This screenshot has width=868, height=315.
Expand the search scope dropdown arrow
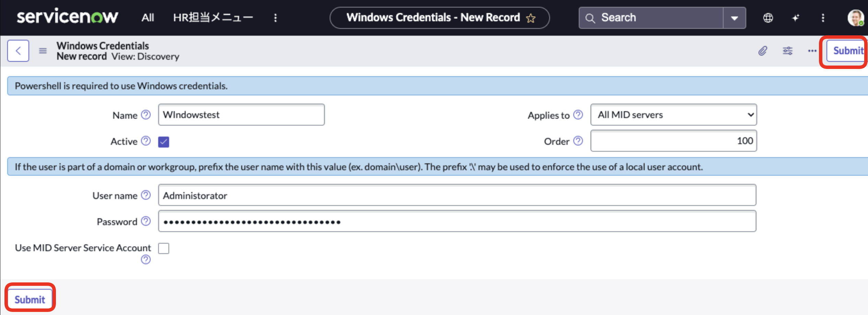click(x=735, y=18)
